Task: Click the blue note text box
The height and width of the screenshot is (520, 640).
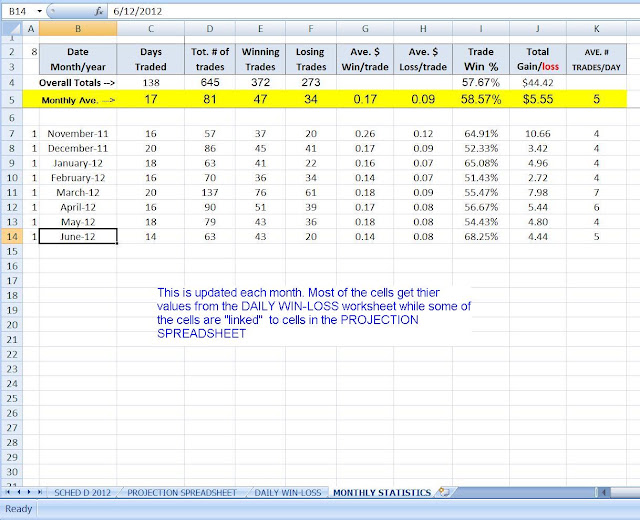Action: click(x=314, y=313)
